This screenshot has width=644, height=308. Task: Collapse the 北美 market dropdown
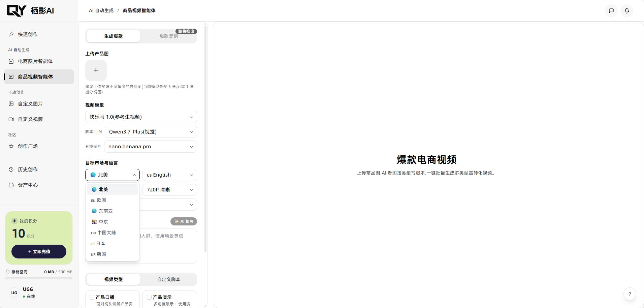pyautogui.click(x=112, y=175)
